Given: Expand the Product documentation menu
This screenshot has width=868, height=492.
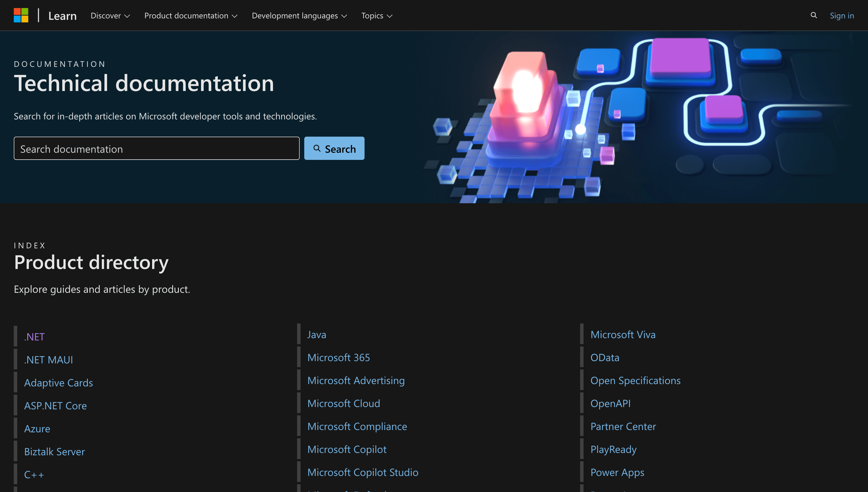Looking at the screenshot, I should [x=191, y=16].
